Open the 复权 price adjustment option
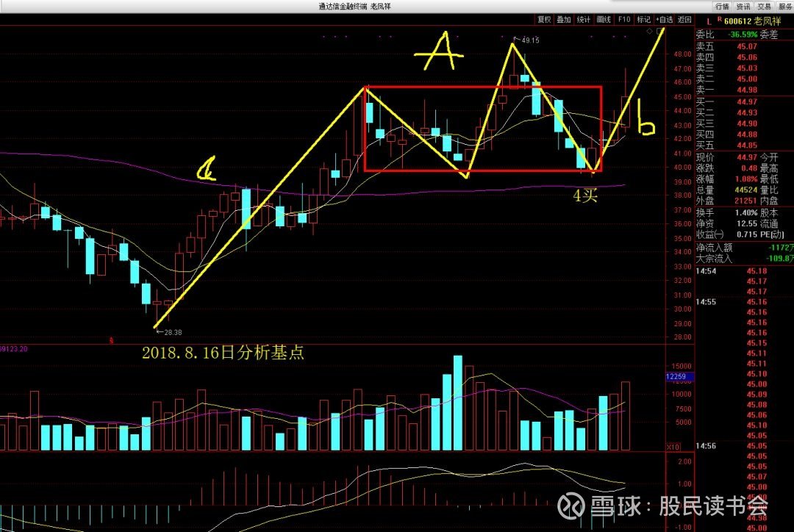Image resolution: width=794 pixels, height=532 pixels. (544, 19)
